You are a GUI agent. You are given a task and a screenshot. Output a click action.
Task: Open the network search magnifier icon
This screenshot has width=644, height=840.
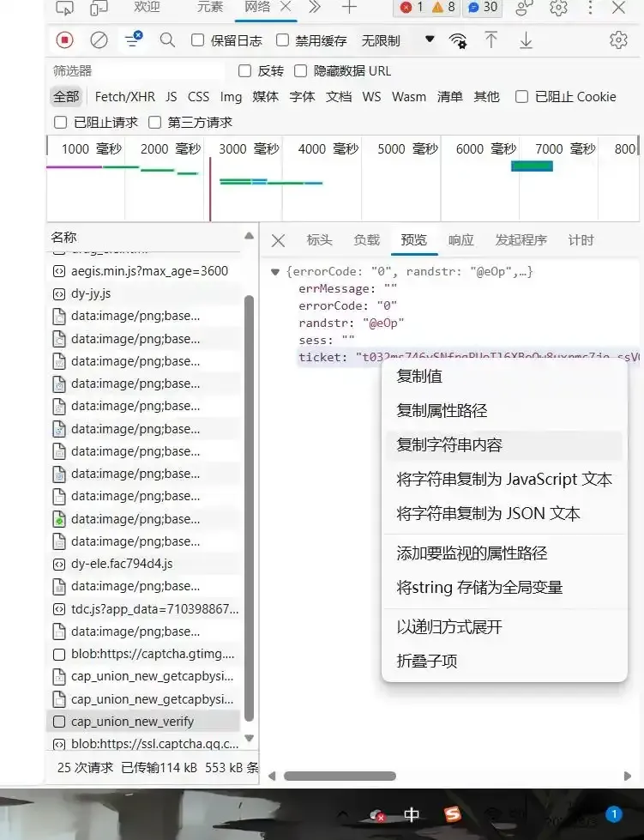coord(167,40)
